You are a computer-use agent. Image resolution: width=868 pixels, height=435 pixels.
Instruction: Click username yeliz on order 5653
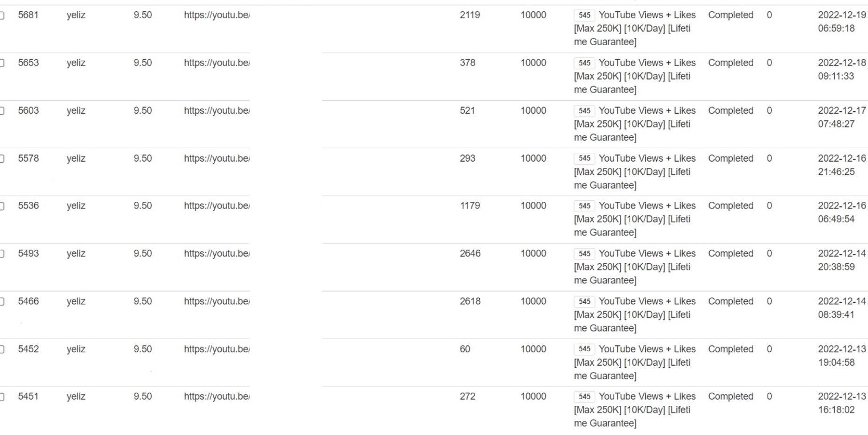(x=76, y=63)
